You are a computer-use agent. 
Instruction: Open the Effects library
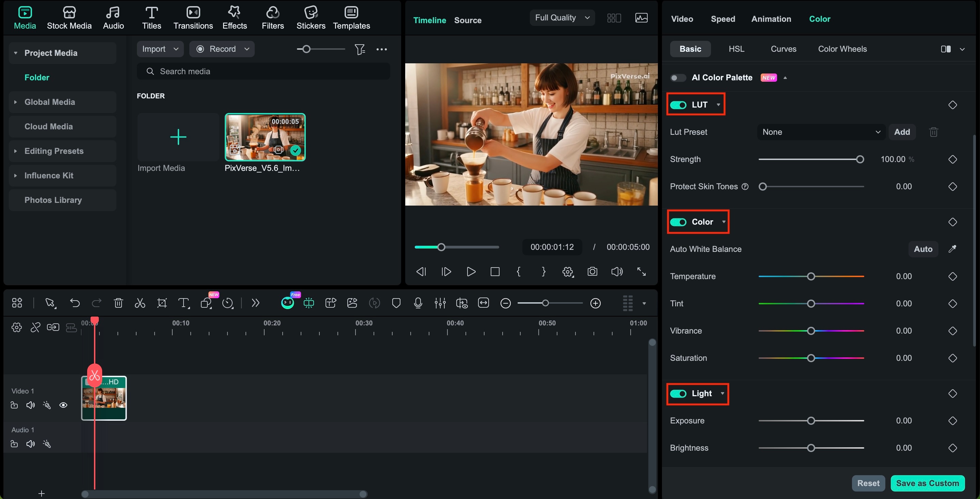(x=234, y=17)
